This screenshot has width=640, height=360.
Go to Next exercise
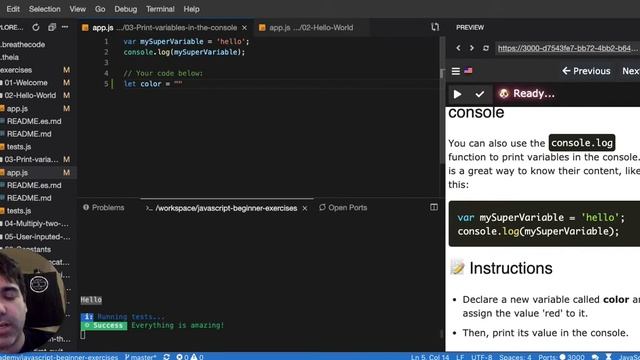pos(631,71)
